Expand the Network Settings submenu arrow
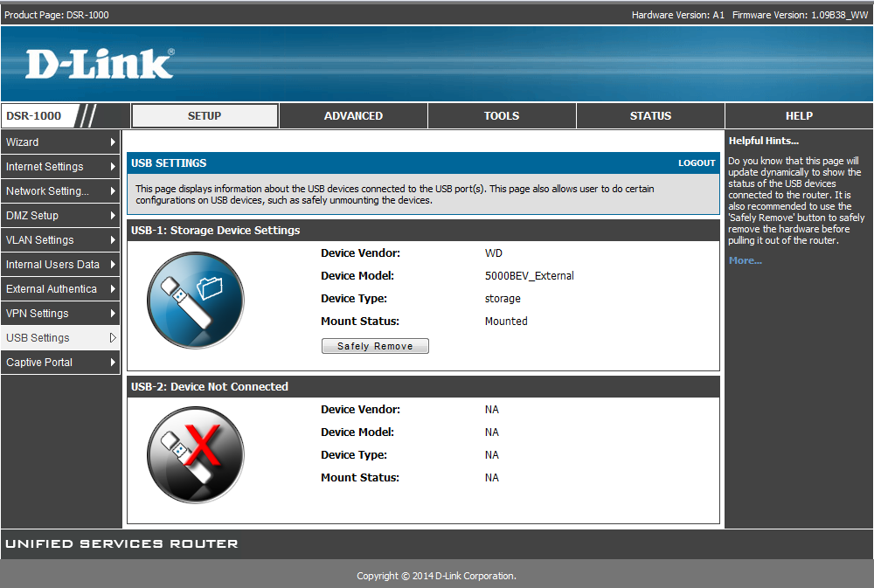Image resolution: width=874 pixels, height=588 pixels. click(x=113, y=191)
